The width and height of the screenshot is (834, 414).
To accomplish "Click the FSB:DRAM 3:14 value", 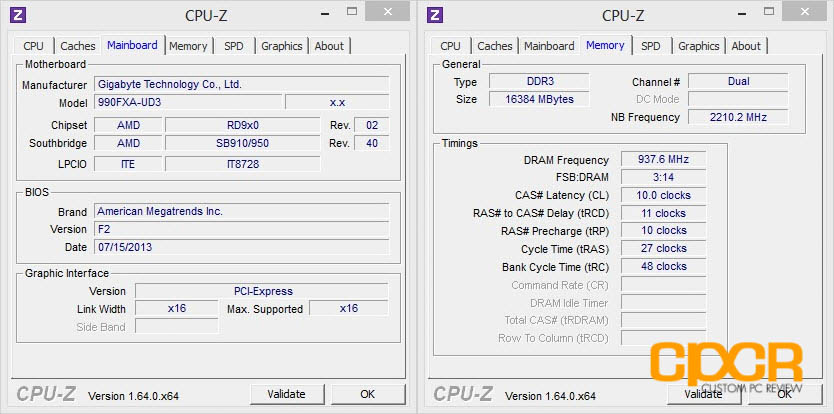I will pos(663,177).
